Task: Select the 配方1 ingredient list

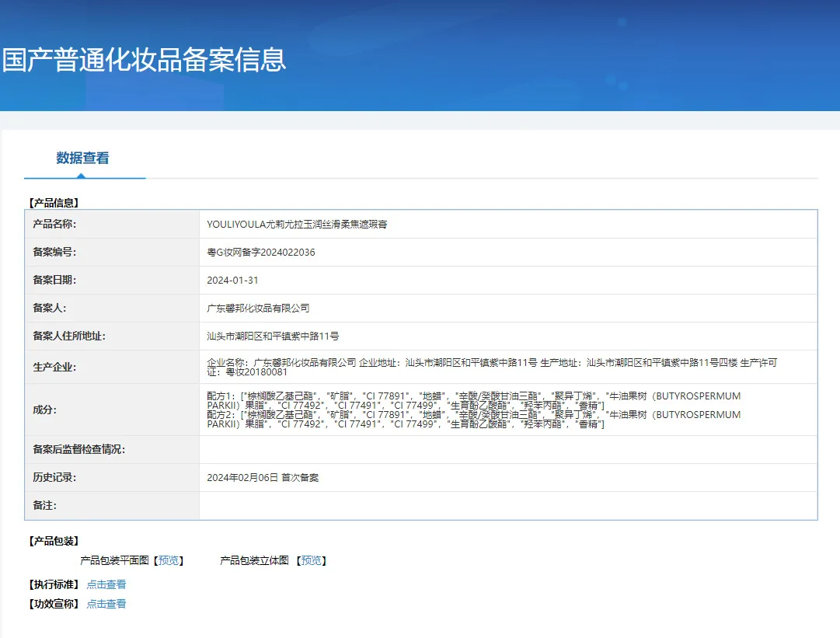Action: (473, 401)
